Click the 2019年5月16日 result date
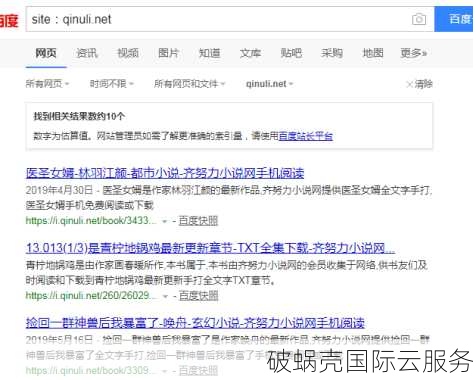Image resolution: width=473 pixels, height=380 pixels. pos(59,340)
